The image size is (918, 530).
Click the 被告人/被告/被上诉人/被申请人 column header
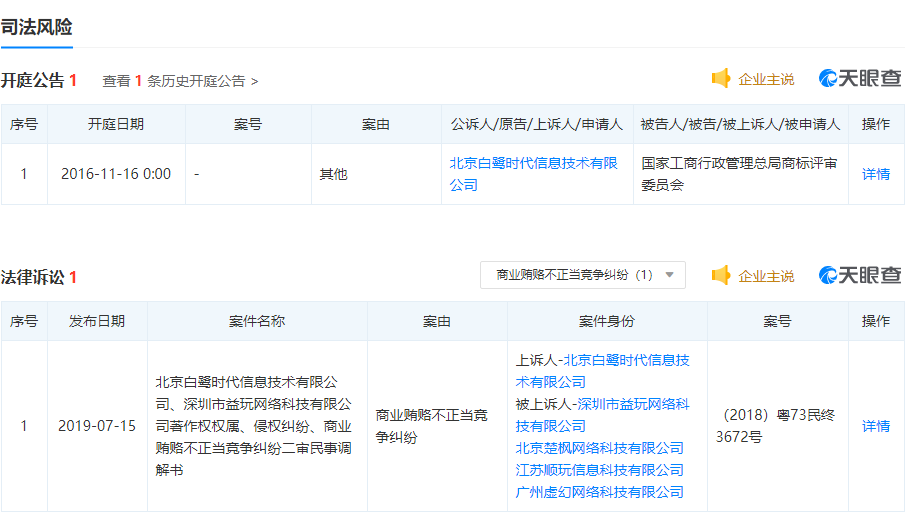pos(740,124)
